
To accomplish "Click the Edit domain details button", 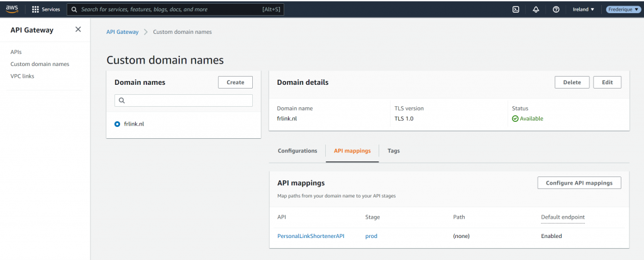I will click(x=607, y=82).
